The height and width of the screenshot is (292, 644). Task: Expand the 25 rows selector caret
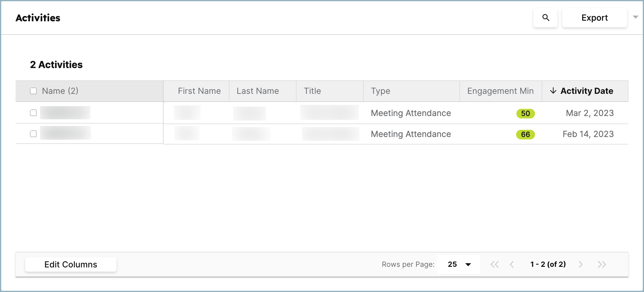(468, 264)
